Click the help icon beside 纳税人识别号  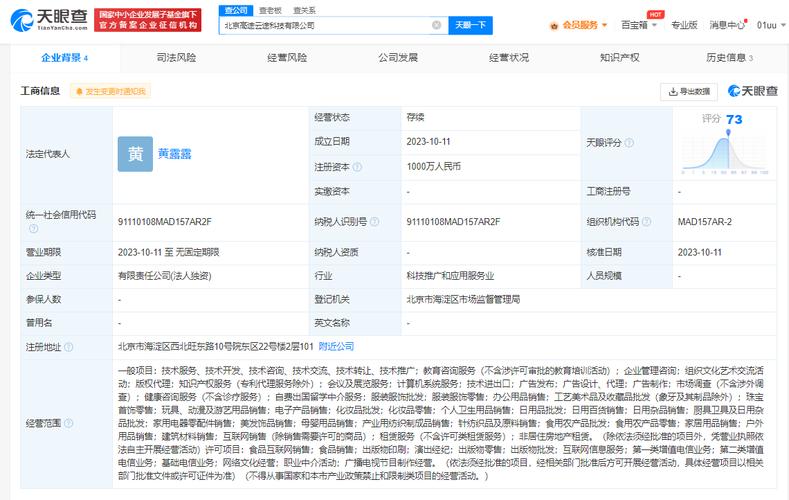374,221
